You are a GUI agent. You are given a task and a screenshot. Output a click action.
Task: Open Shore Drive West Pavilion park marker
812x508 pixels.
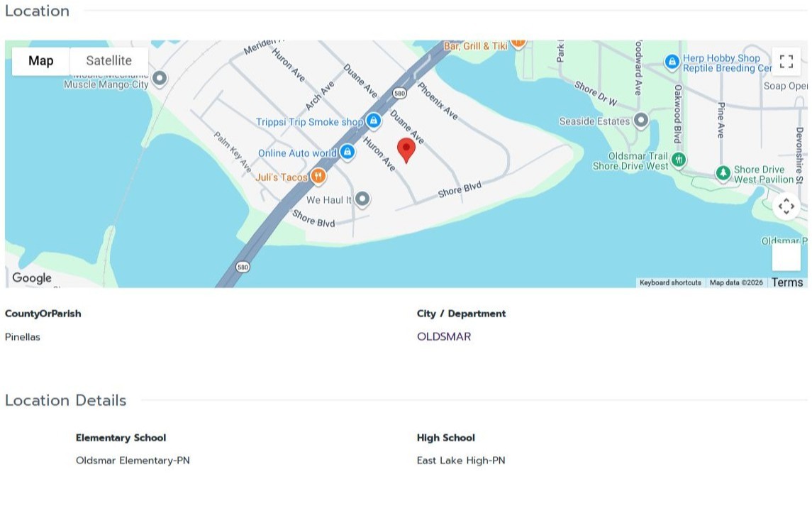coord(723,173)
